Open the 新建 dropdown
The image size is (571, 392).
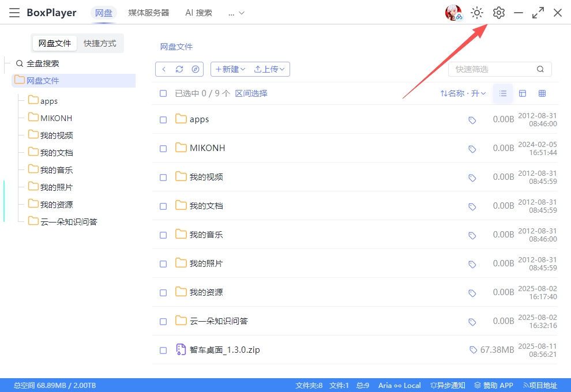point(231,69)
